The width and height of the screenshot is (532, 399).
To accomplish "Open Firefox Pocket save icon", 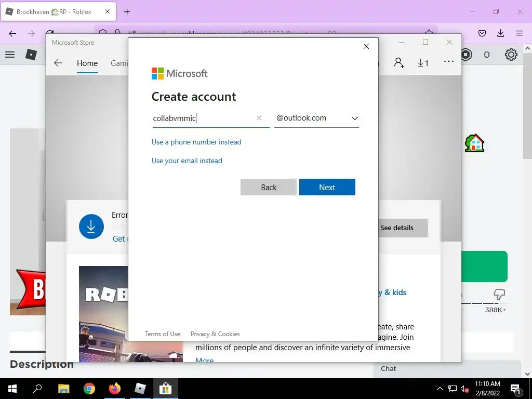I will (x=482, y=33).
